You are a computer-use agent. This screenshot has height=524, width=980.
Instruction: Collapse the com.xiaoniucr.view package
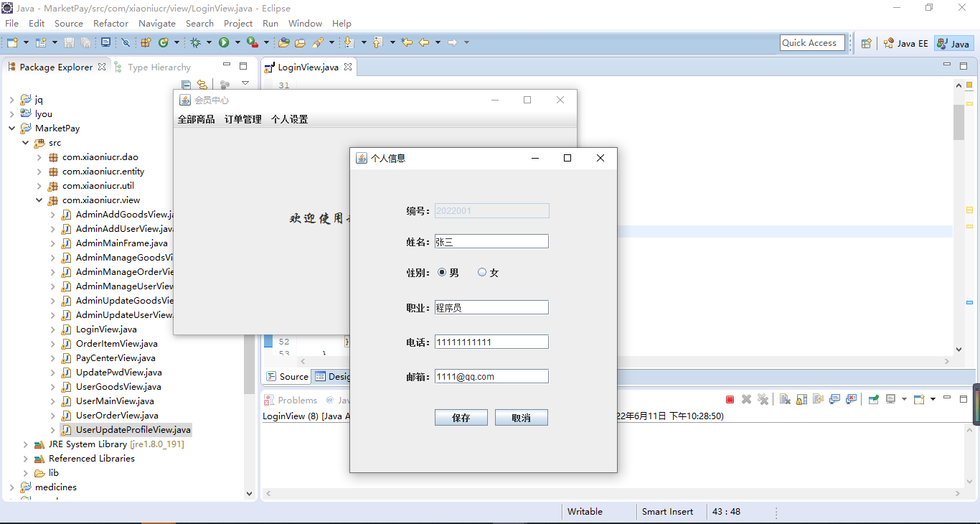pyautogui.click(x=39, y=200)
